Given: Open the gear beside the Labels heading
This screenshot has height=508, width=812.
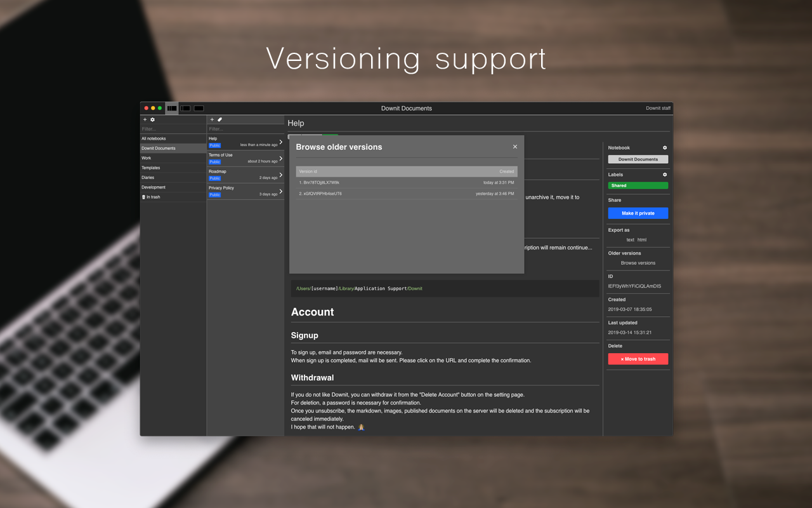Looking at the screenshot, I should (x=665, y=175).
